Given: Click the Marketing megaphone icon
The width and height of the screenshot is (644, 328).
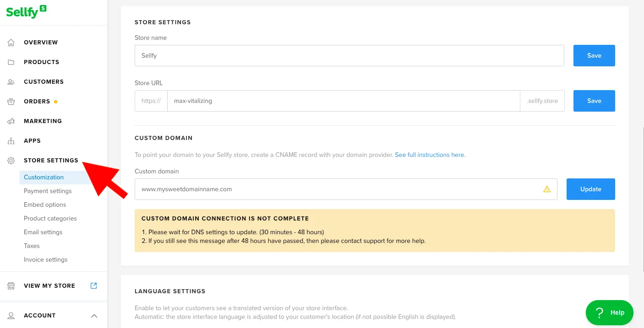Looking at the screenshot, I should point(11,121).
